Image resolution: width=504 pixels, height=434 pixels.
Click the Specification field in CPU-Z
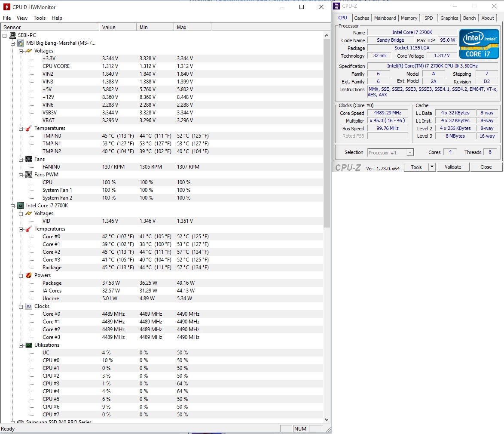point(432,66)
